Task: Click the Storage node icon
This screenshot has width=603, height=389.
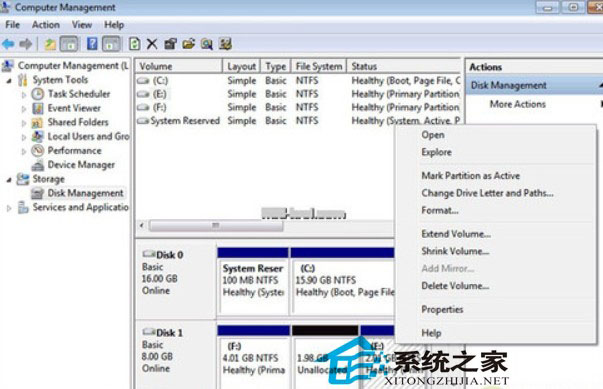Action: pos(23,179)
